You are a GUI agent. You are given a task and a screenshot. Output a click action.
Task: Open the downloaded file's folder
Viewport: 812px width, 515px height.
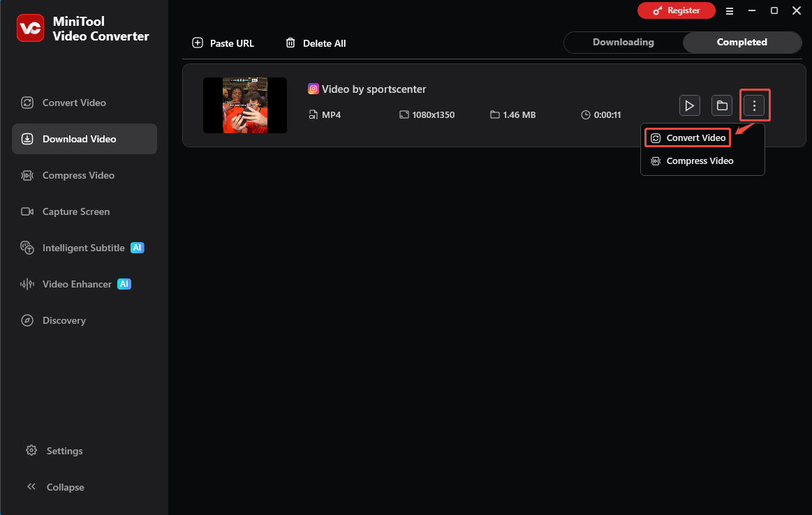coord(721,105)
